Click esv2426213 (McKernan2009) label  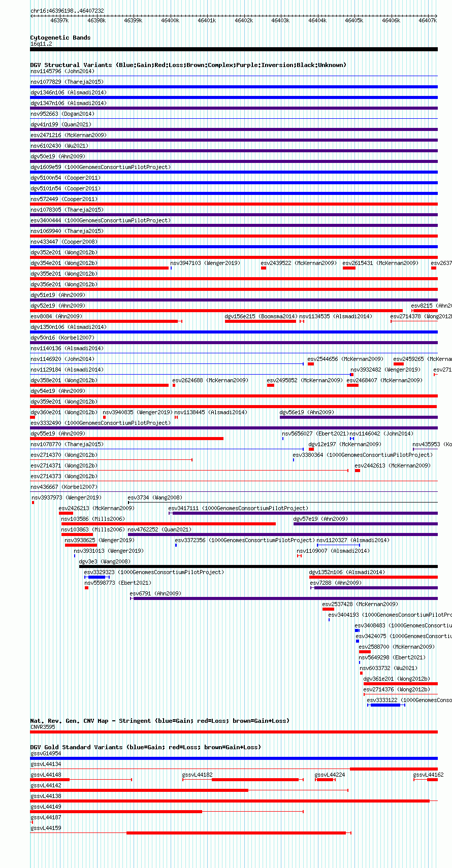(x=96, y=508)
